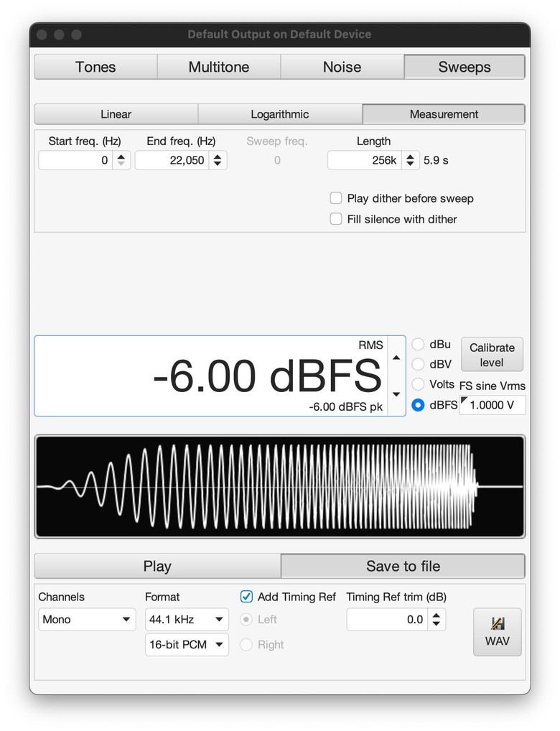Open the Channels Mono dropdown
The height and width of the screenshot is (731, 560).
tap(87, 620)
